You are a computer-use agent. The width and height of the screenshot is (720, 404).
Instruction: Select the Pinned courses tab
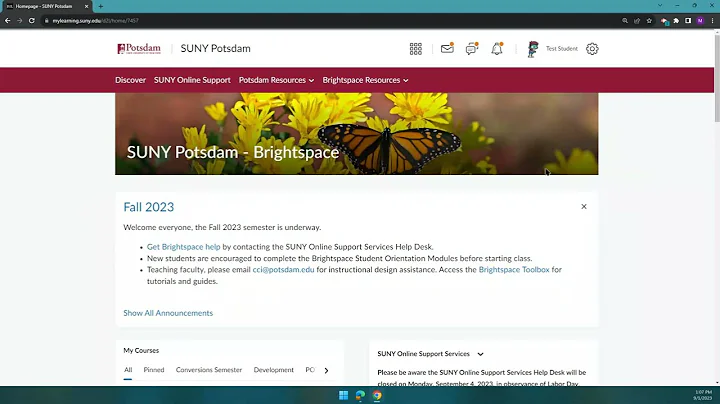[x=154, y=370]
